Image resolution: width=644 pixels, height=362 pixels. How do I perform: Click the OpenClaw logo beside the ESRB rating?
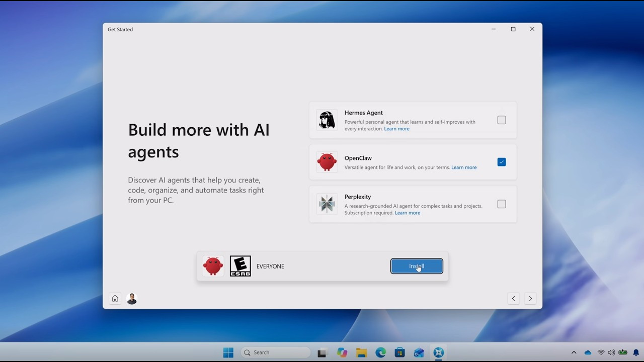[x=213, y=266]
